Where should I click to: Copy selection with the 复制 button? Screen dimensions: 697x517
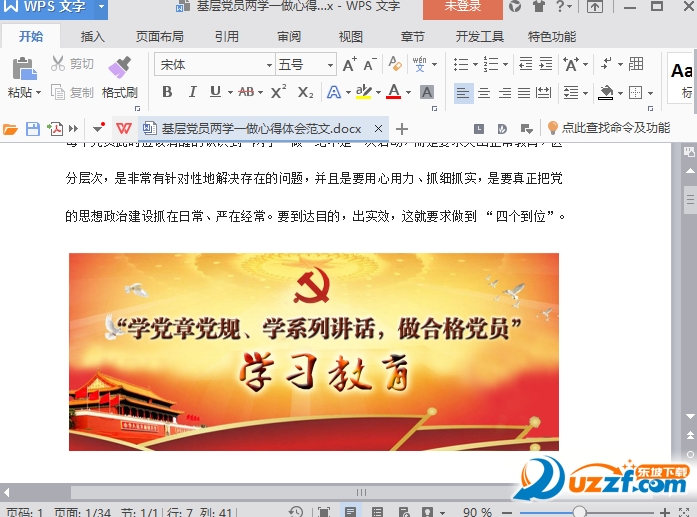click(x=72, y=92)
